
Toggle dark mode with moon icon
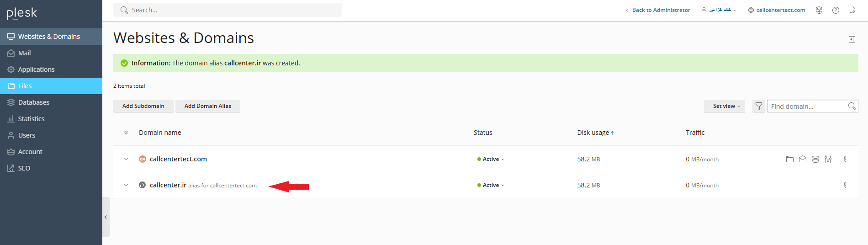pos(852,10)
